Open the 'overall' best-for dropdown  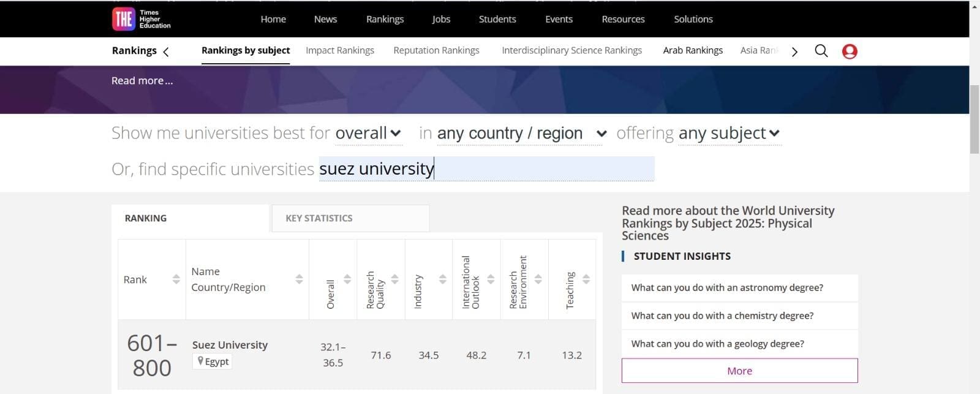point(369,133)
